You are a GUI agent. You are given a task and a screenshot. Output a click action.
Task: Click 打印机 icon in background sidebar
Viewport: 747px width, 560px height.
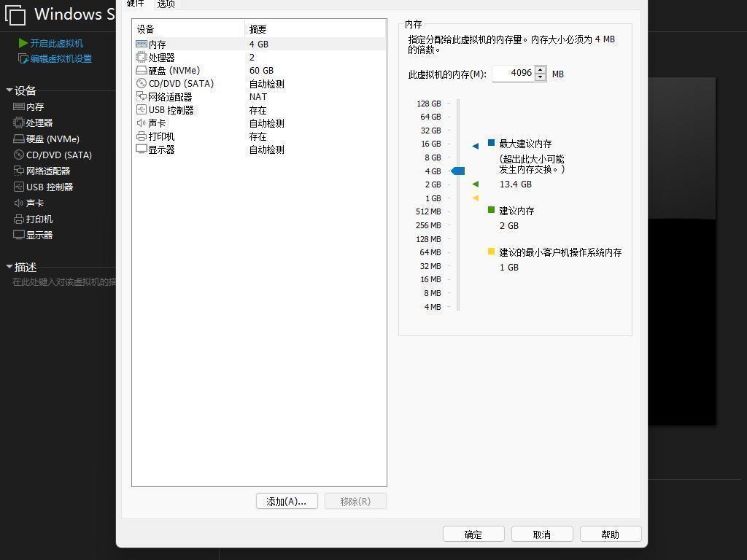(x=18, y=219)
